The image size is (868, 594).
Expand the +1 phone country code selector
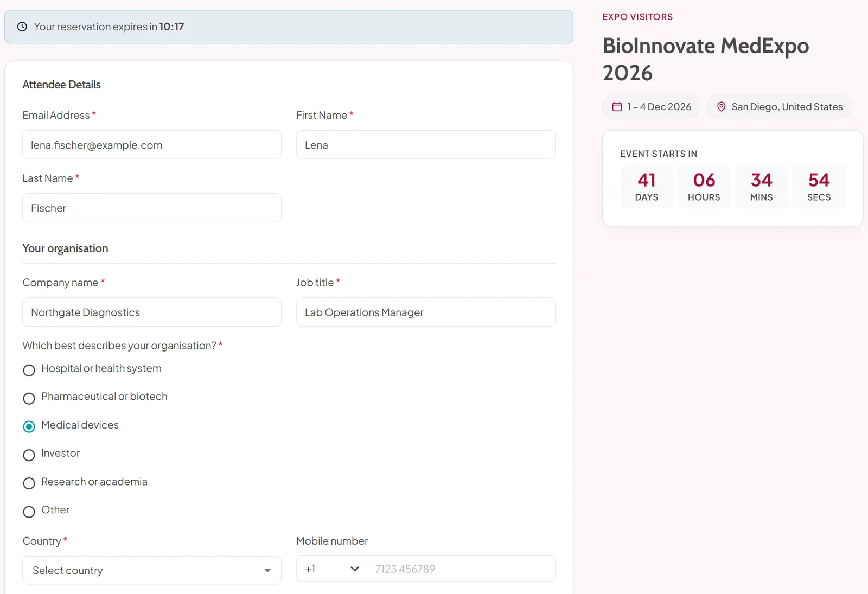click(332, 569)
